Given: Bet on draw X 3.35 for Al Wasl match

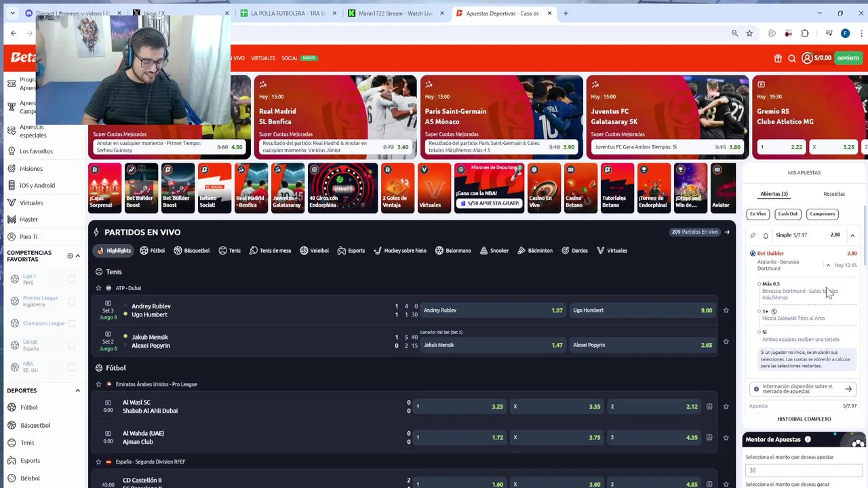Looking at the screenshot, I should (557, 407).
